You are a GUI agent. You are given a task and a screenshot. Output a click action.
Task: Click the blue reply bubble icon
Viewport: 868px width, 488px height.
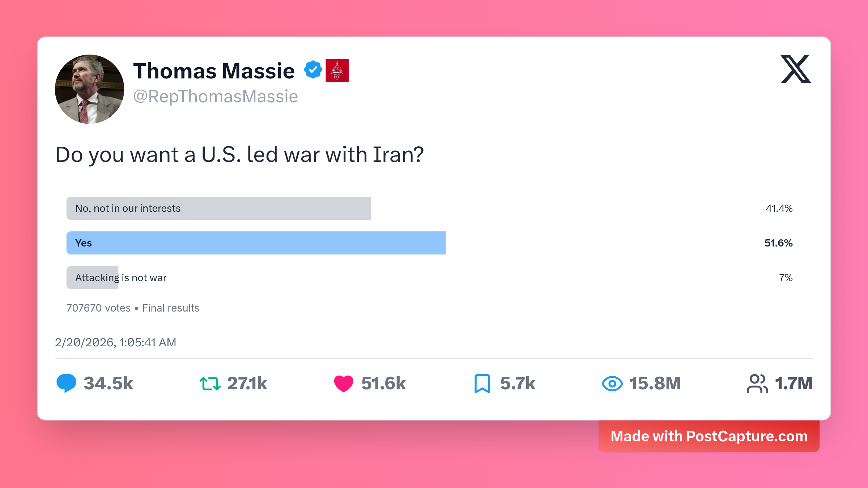[x=67, y=383]
